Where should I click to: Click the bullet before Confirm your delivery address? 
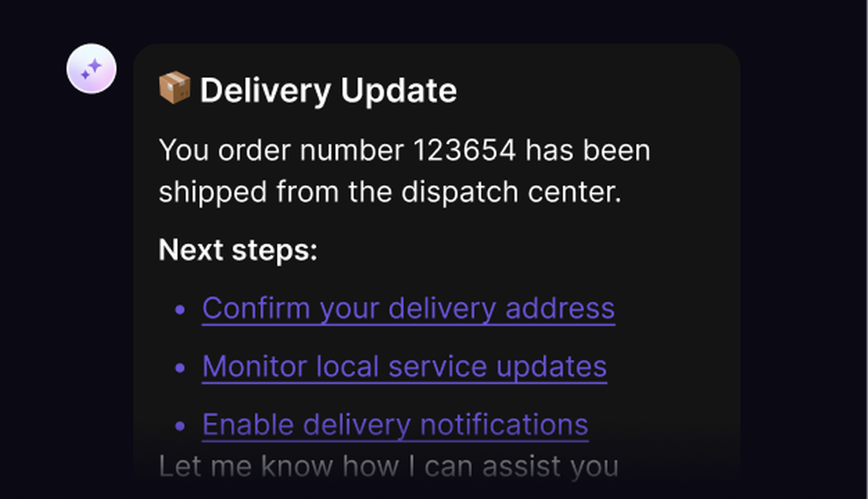tap(180, 309)
